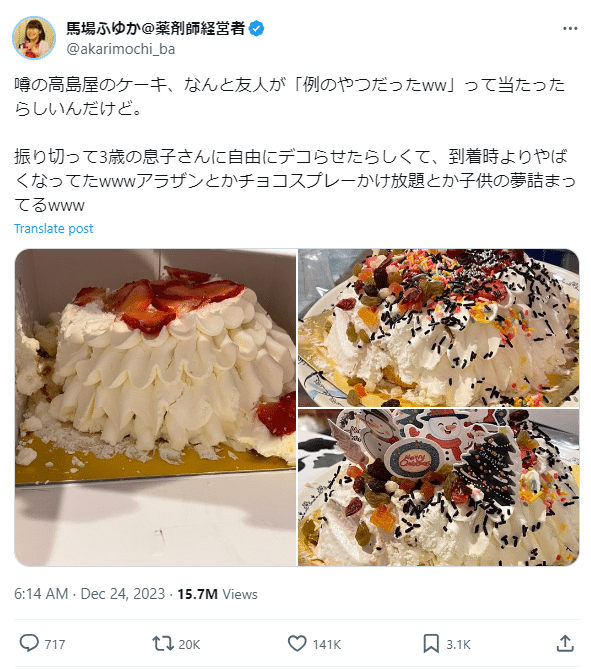
Task: Open the sprinkle-covered cake photo
Action: coord(439,328)
